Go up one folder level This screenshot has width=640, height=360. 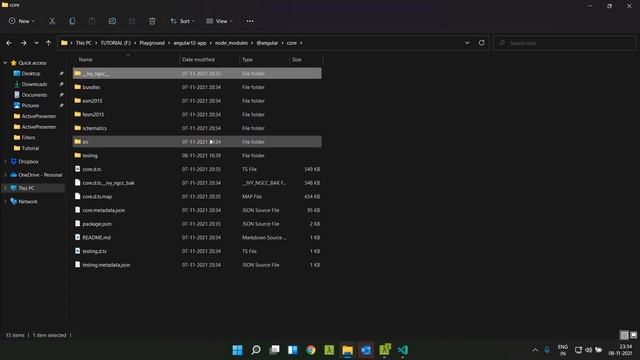pos(49,43)
